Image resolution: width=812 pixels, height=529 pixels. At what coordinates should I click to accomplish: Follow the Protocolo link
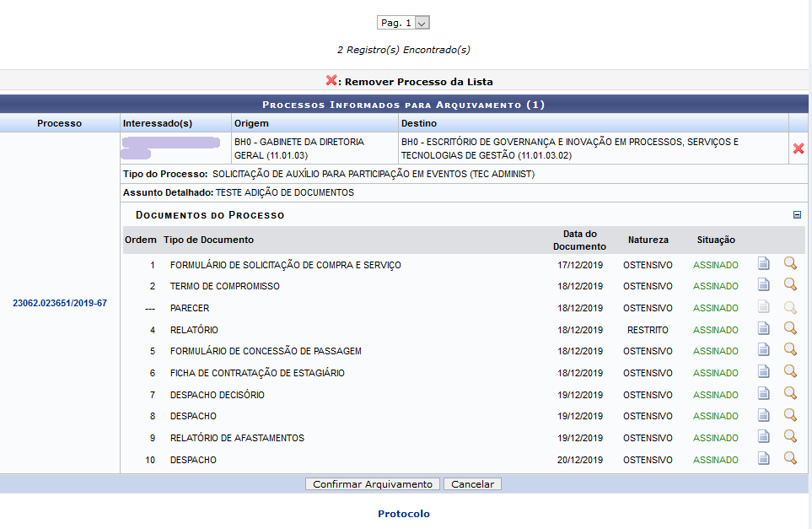pos(404,514)
